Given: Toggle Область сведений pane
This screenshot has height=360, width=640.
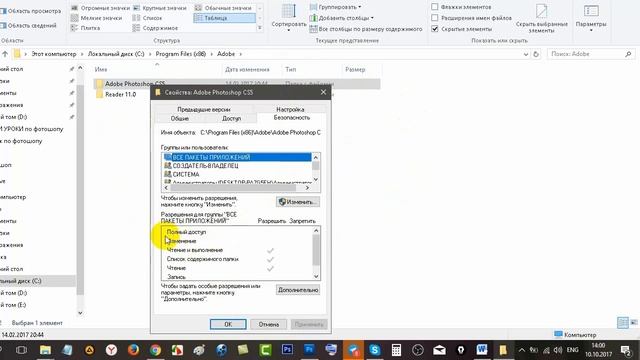Looking at the screenshot, I should [x=28, y=25].
